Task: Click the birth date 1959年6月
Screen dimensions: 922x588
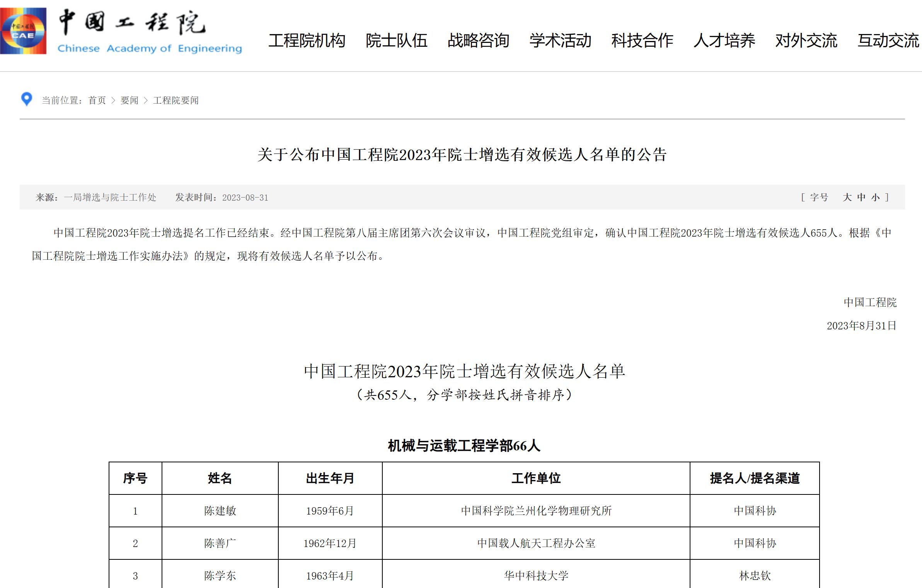Action: coord(330,511)
